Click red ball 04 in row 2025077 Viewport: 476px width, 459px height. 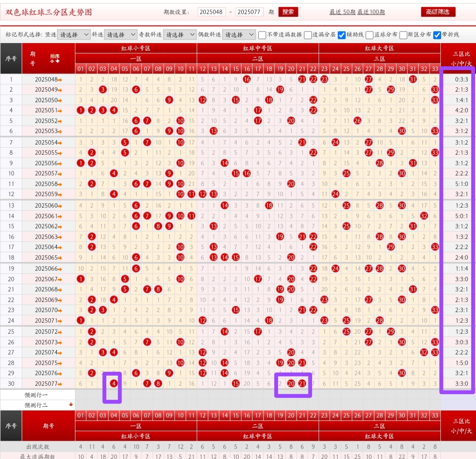114,384
